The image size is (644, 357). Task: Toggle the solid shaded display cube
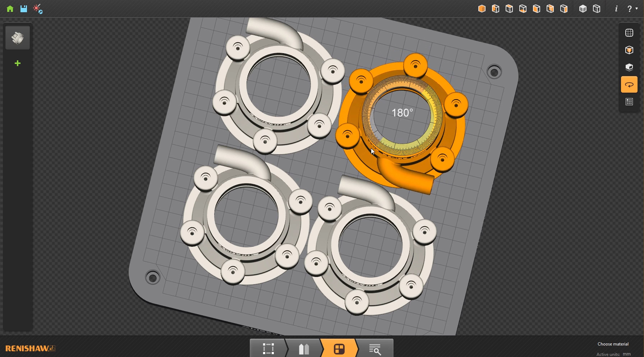583,9
